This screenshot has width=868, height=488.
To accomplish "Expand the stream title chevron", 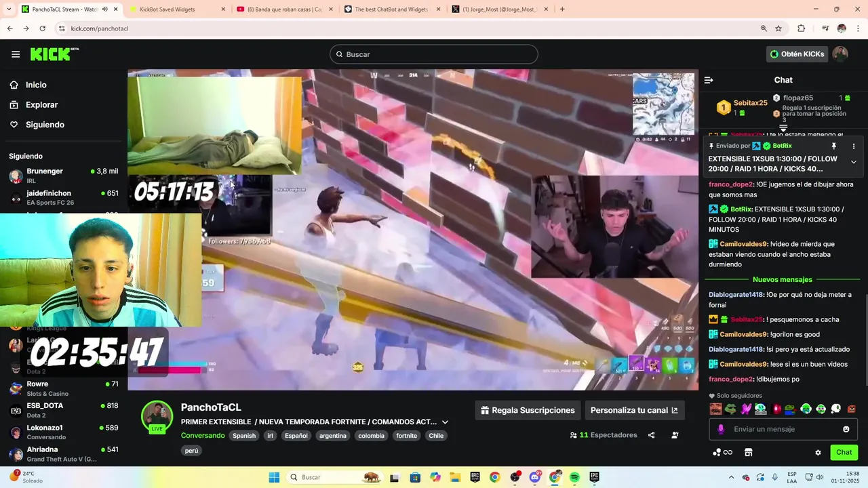I will [x=445, y=422].
